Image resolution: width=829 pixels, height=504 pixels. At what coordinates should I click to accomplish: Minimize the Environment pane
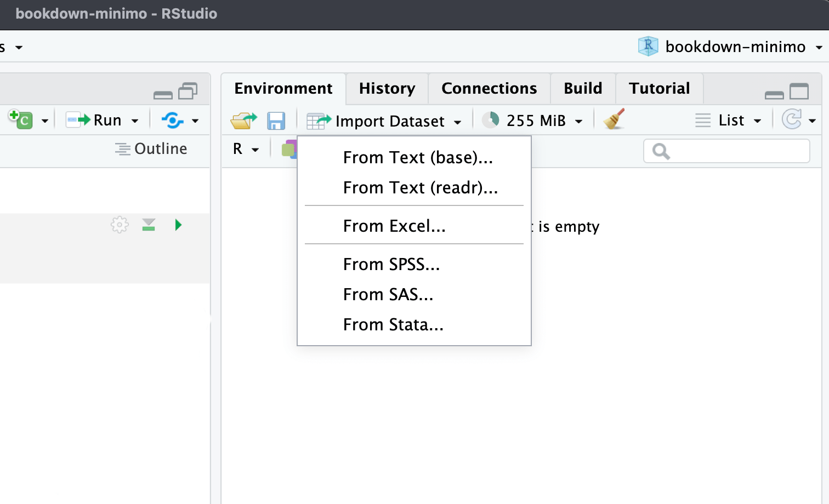[x=774, y=95]
